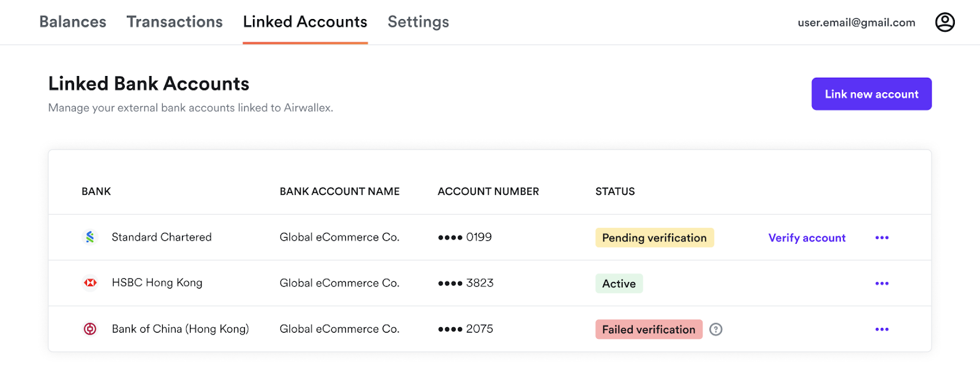
Task: Open more options for Standard Chartered row
Action: coord(881,238)
